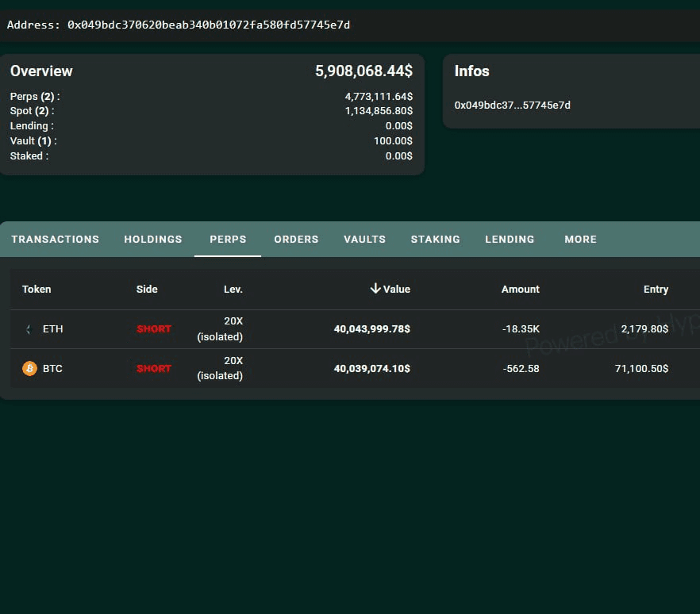Go to the Orders tab
700x614 pixels.
coord(296,239)
